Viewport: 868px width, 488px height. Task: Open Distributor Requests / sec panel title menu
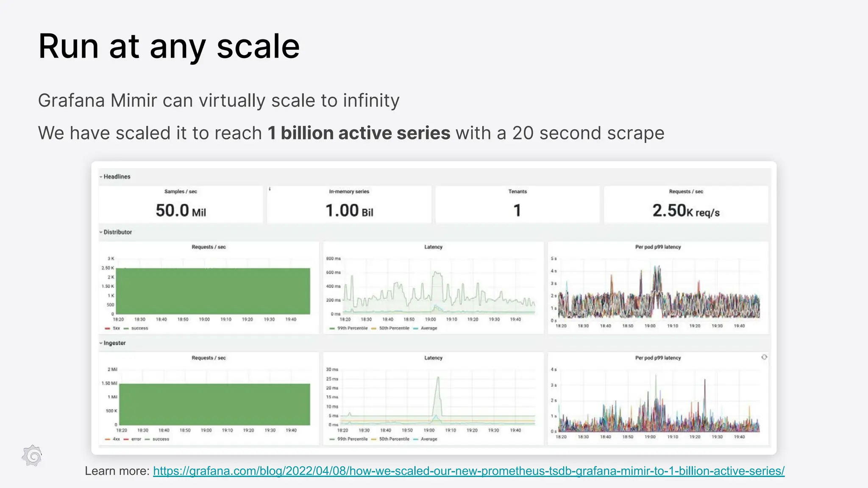(x=209, y=247)
